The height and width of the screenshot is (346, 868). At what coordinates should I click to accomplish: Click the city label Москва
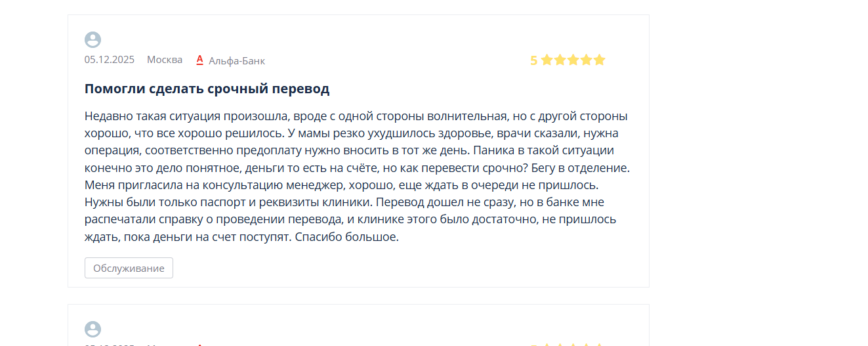165,60
